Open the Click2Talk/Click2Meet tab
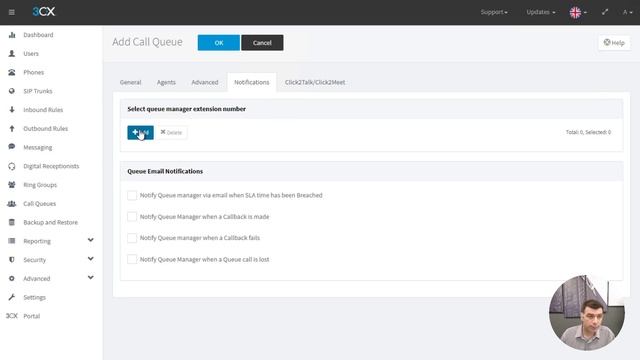The image size is (640, 360). tap(315, 82)
